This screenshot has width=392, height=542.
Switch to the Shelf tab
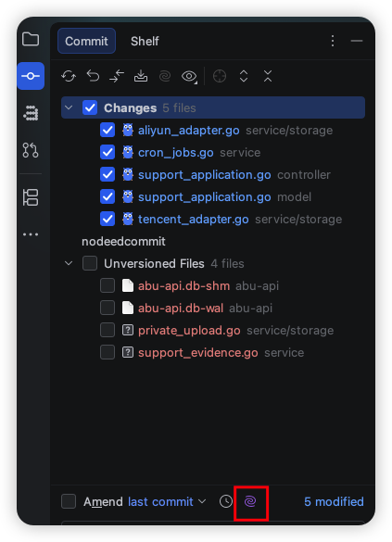[x=145, y=41]
